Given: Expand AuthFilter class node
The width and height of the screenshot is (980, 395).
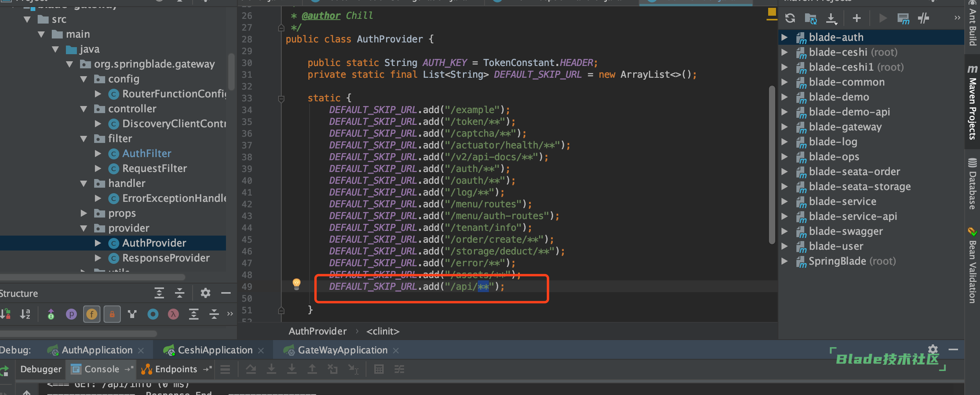Looking at the screenshot, I should point(98,154).
